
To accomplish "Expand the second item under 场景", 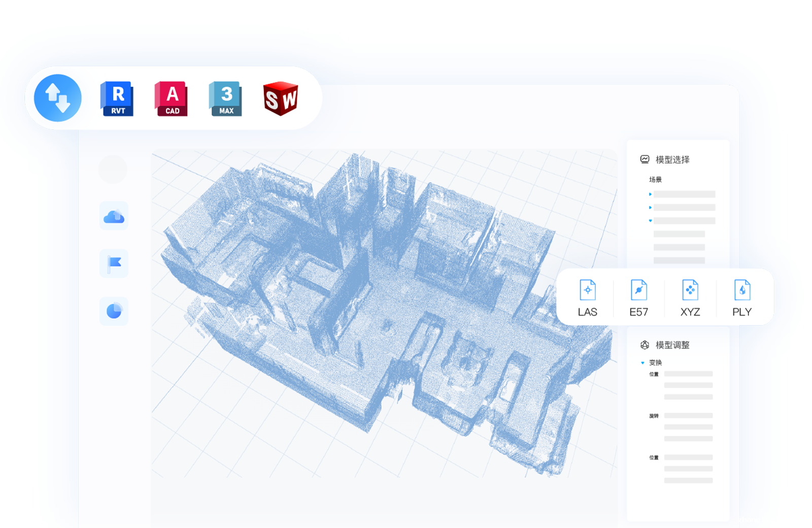I will tap(650, 208).
